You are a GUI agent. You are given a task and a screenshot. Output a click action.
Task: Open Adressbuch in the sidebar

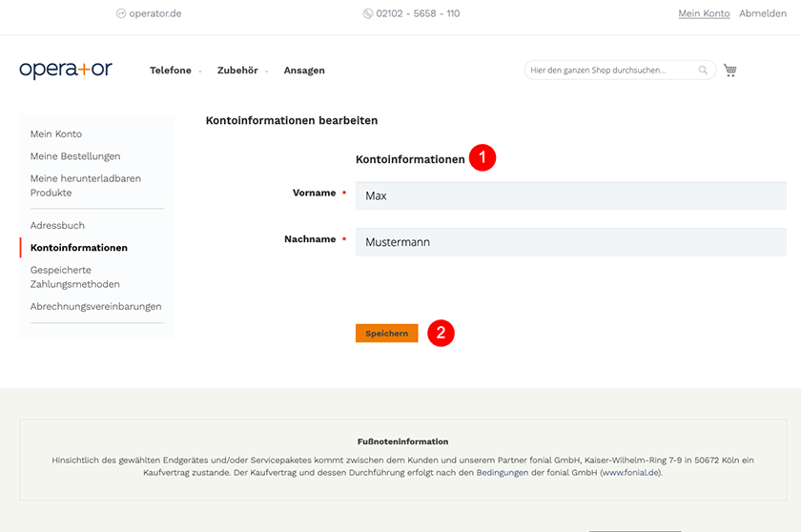(57, 225)
